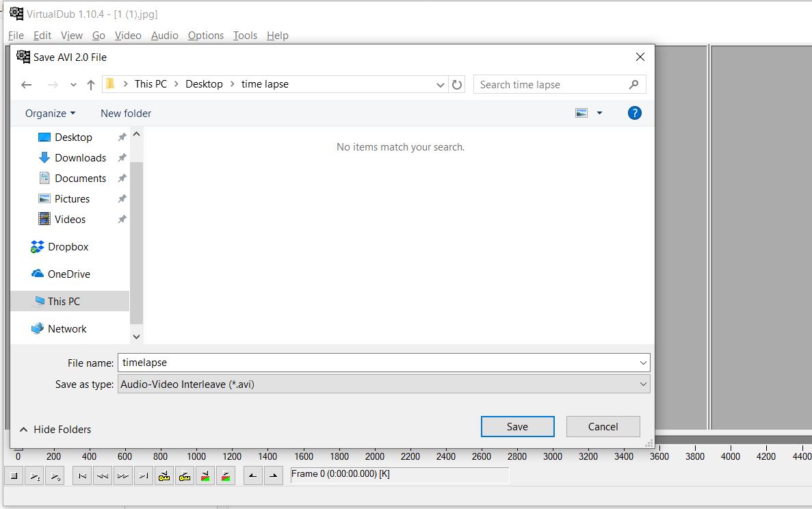The image size is (812, 509).
Task: Click the Frame position readout field
Action: (x=400, y=474)
